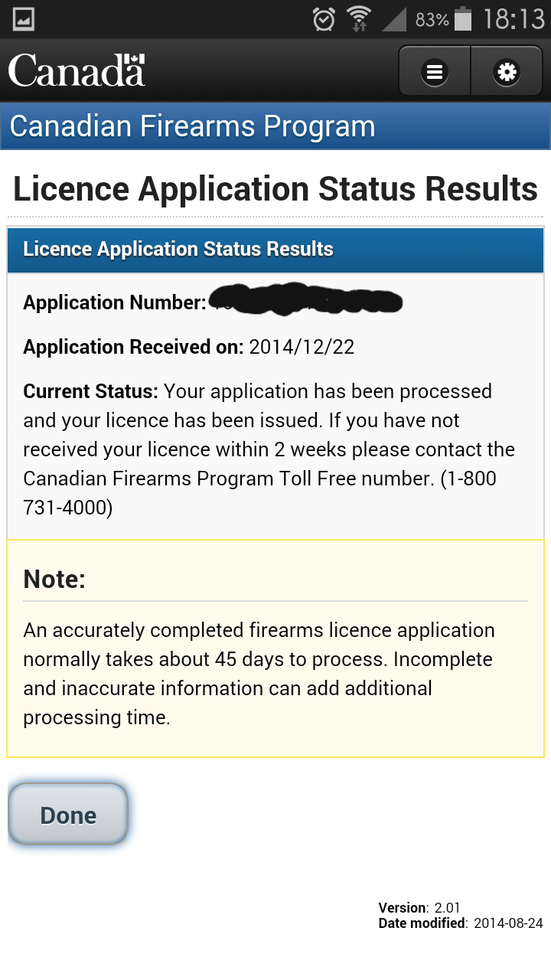The width and height of the screenshot is (551, 980).
Task: Tap the Canadian Firearms Program banner
Action: (275, 126)
